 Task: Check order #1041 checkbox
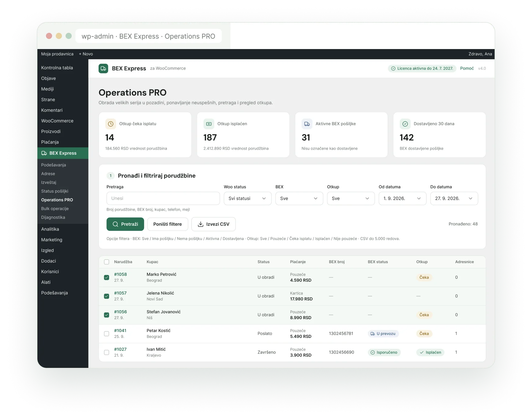(x=107, y=334)
